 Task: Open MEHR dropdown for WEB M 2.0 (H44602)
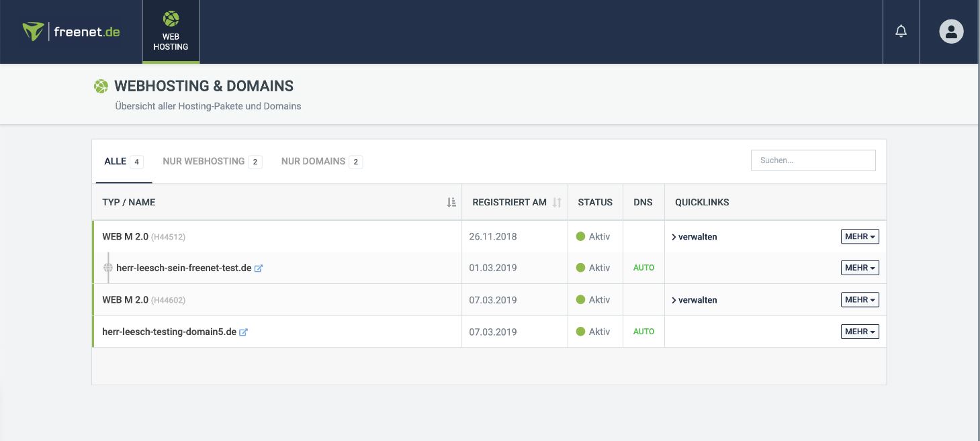pyautogui.click(x=859, y=299)
